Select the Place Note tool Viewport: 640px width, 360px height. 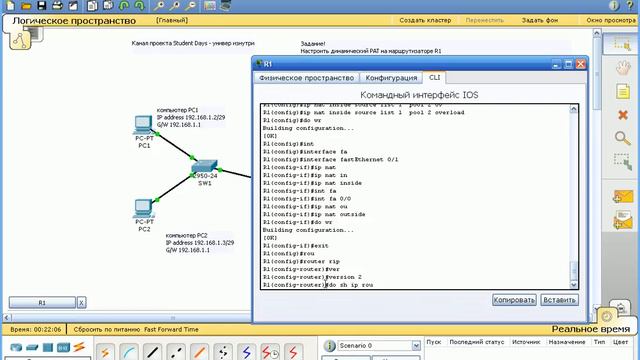[623, 91]
